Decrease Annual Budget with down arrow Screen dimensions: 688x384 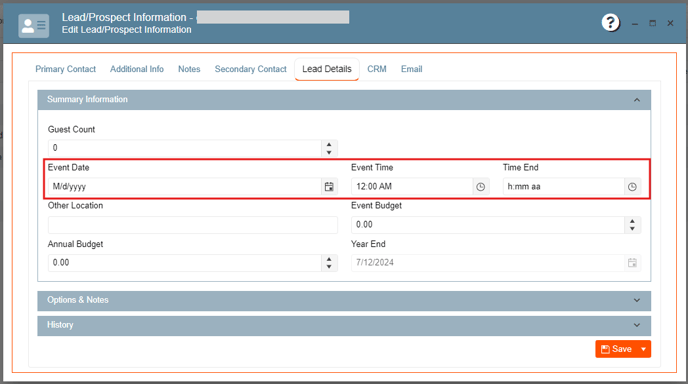[x=329, y=267]
